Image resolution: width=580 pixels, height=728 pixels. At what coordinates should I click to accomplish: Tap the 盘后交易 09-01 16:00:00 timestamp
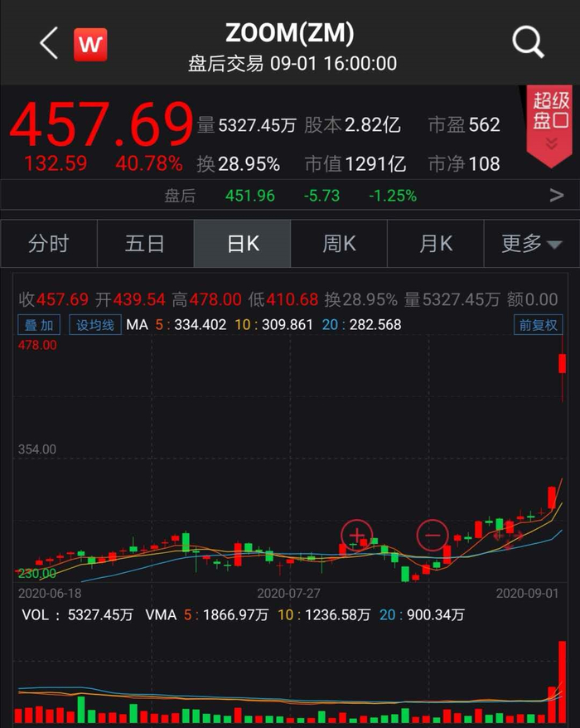point(292,64)
